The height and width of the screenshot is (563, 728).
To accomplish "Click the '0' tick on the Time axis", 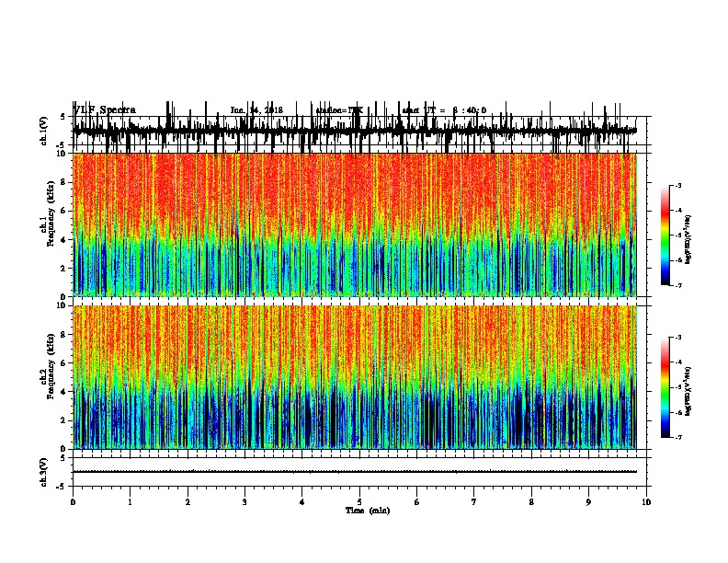I will pyautogui.click(x=73, y=502).
